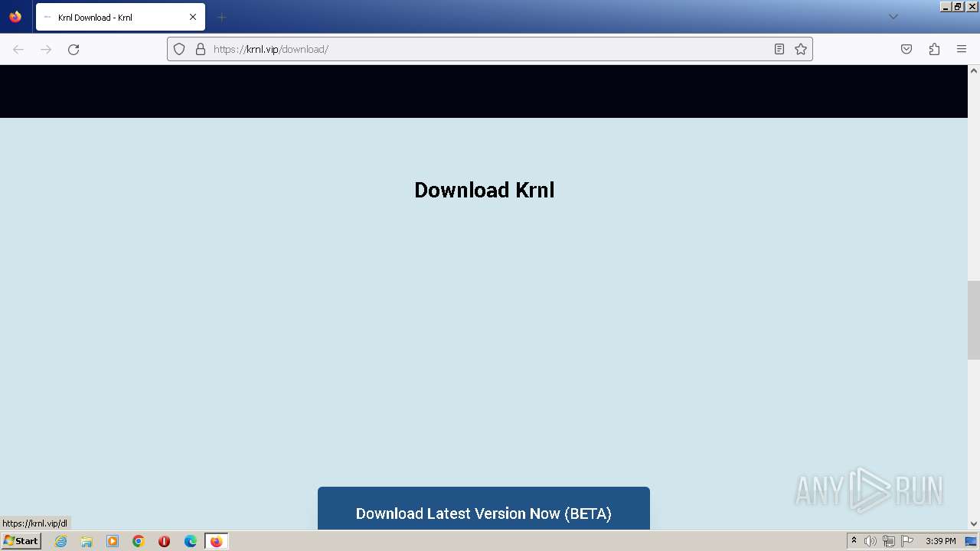Launch Google Chrome from taskbar

click(139, 541)
